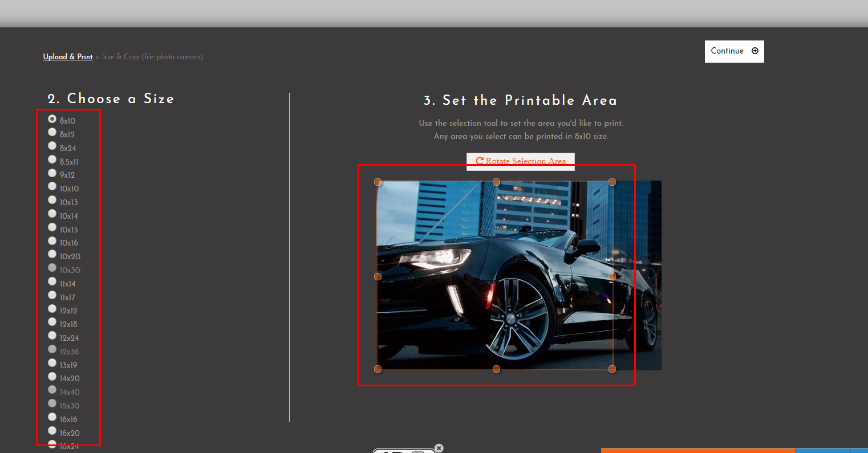868x453 pixels.
Task: Select the 16x16 size radio button
Action: pyautogui.click(x=52, y=418)
